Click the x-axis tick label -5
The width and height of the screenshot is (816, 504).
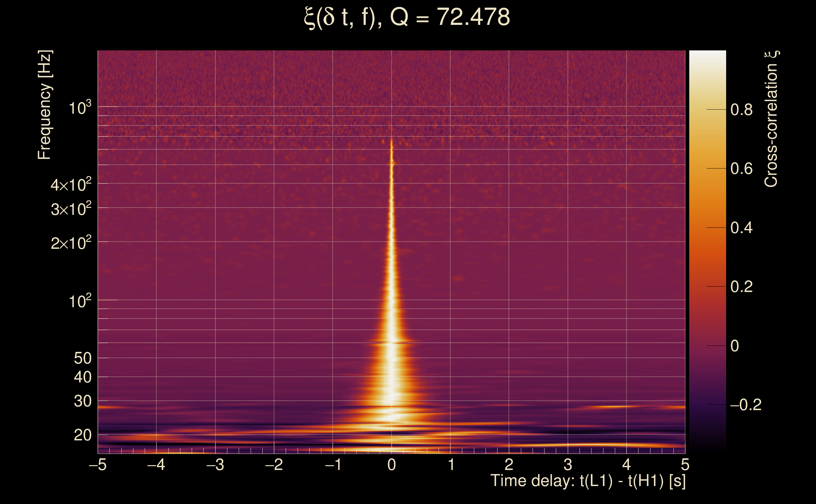(98, 465)
